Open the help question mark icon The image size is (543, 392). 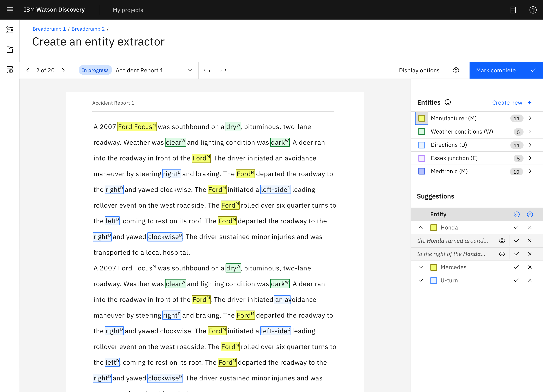[x=533, y=10]
